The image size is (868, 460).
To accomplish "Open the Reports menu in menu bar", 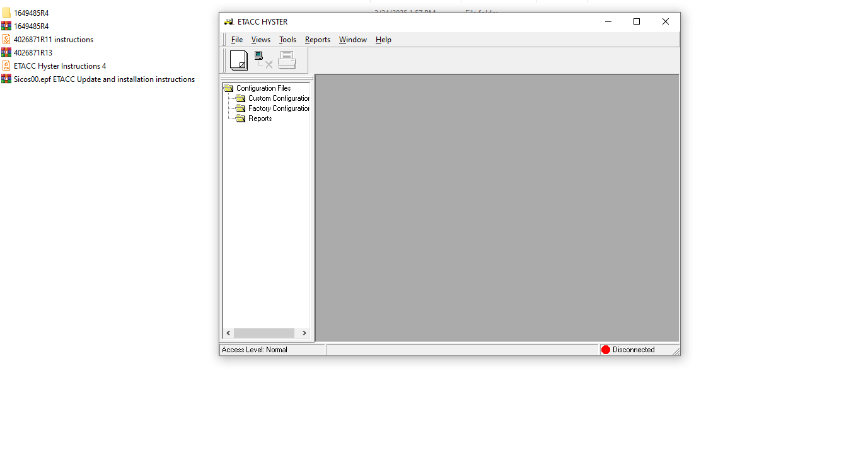I will (x=318, y=40).
